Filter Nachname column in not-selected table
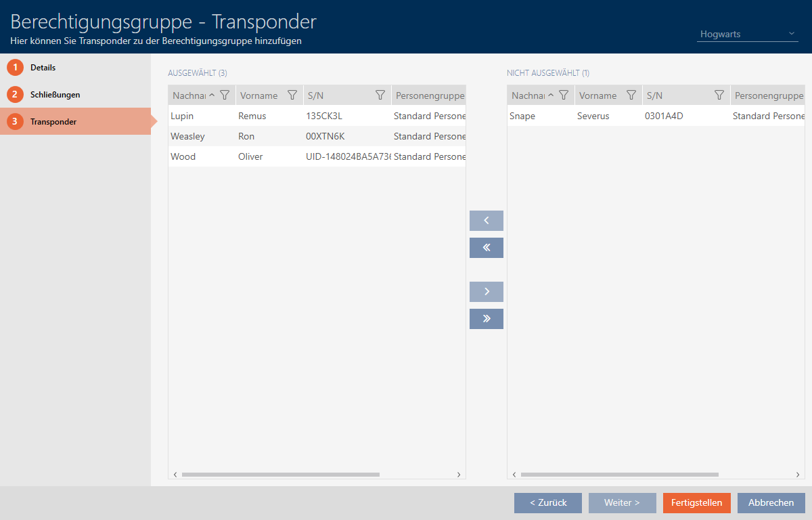Screen dimensions: 812x520 click(564, 95)
